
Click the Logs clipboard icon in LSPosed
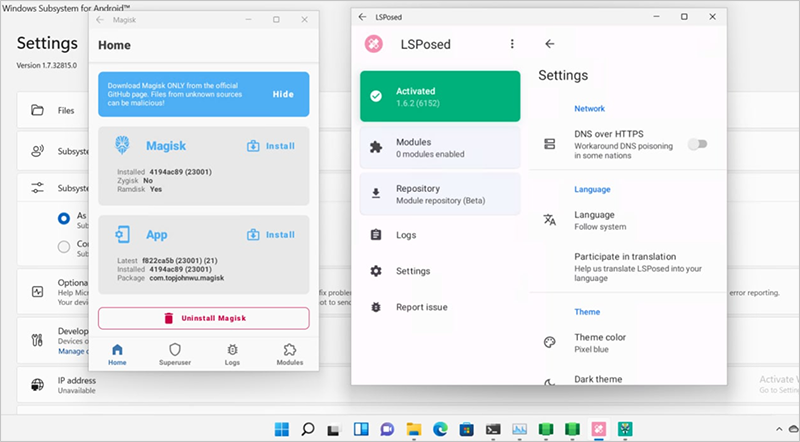click(x=376, y=235)
